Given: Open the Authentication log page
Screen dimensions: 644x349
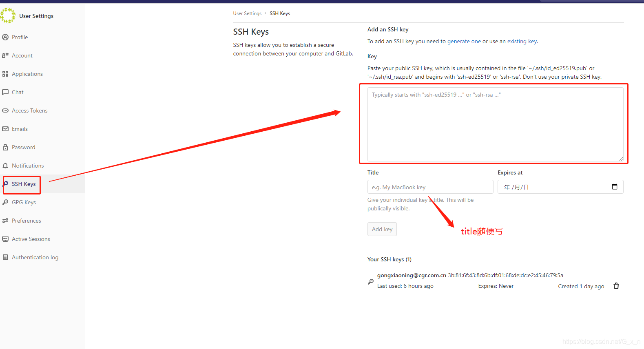Looking at the screenshot, I should [x=35, y=257].
